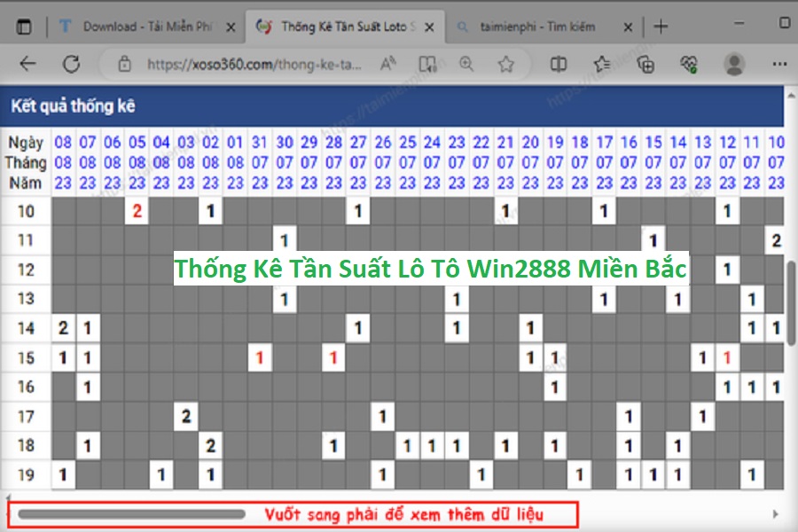Click the xoso360.com address bar URL
This screenshot has height=532, width=798.
click(x=239, y=64)
